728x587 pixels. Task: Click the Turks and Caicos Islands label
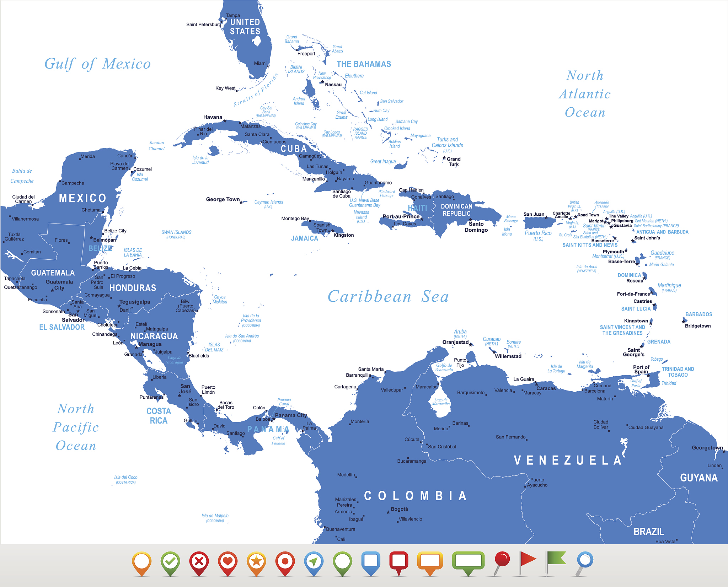tap(447, 142)
